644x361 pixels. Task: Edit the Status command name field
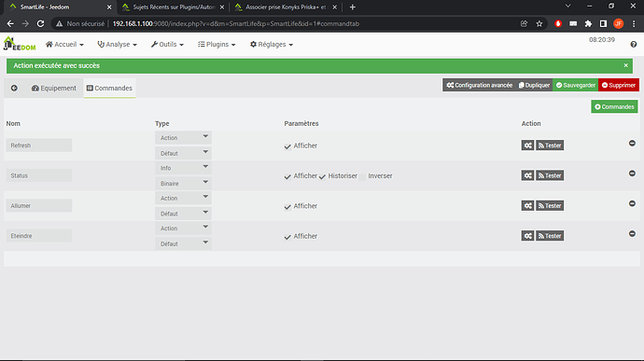39,175
